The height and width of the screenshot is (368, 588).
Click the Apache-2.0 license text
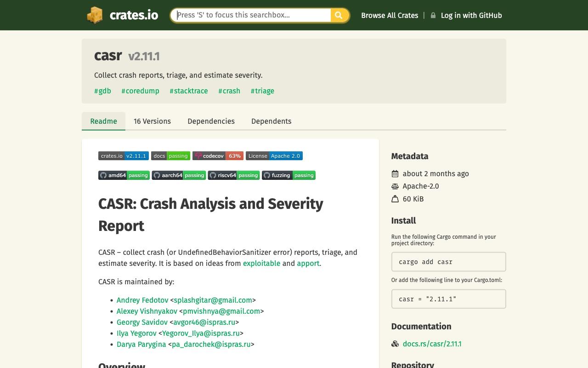coord(421,186)
